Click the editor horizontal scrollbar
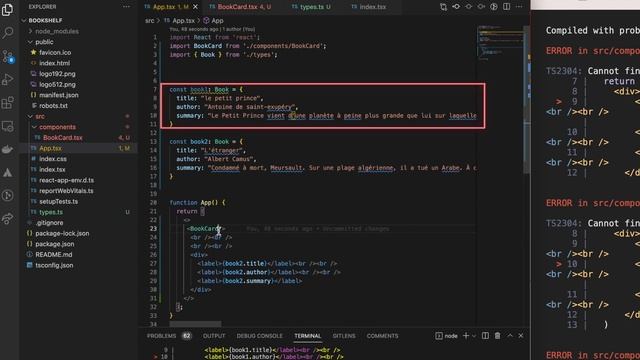This screenshot has width=640, height=360. [x=195, y=324]
